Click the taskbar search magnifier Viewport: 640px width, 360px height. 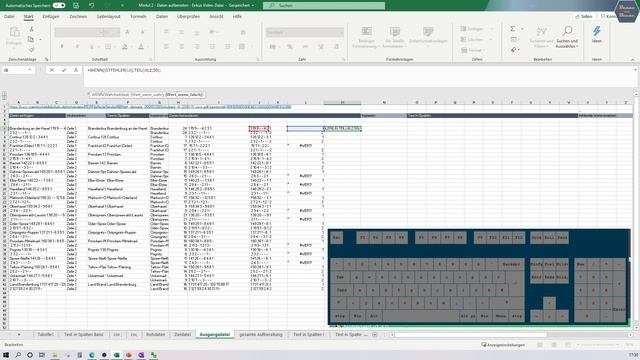[18, 355]
